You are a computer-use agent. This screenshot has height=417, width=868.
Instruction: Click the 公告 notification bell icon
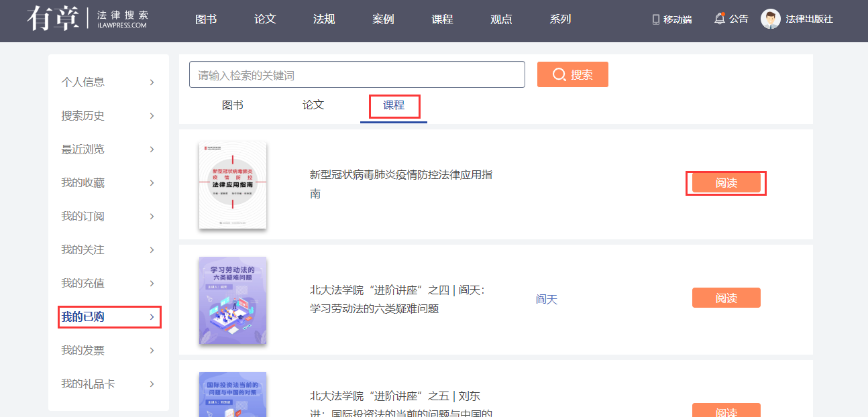720,19
